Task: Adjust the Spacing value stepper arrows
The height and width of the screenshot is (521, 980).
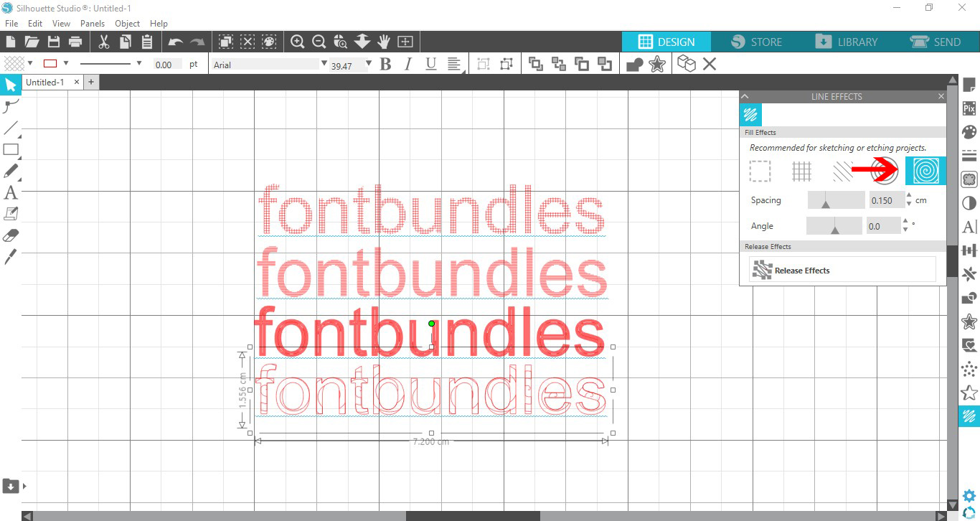Action: point(910,200)
